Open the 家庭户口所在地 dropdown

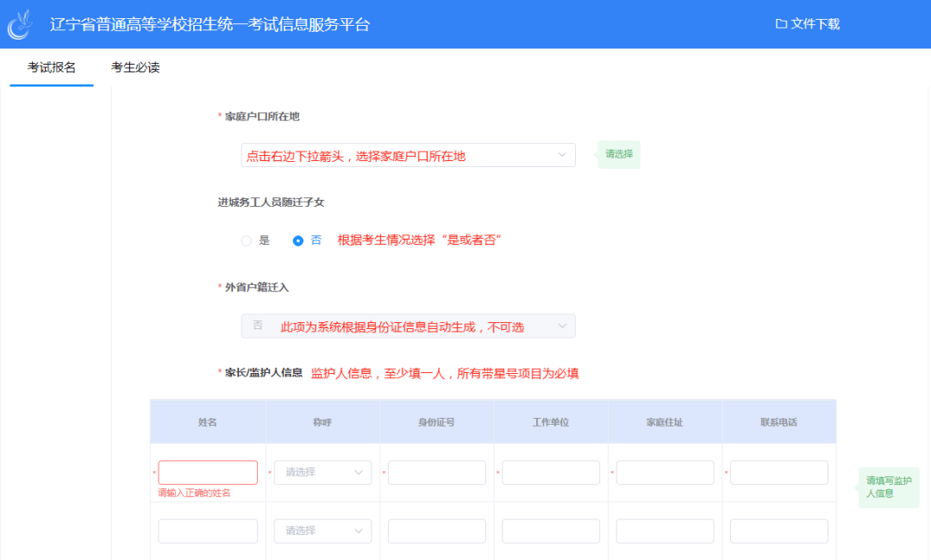point(408,155)
